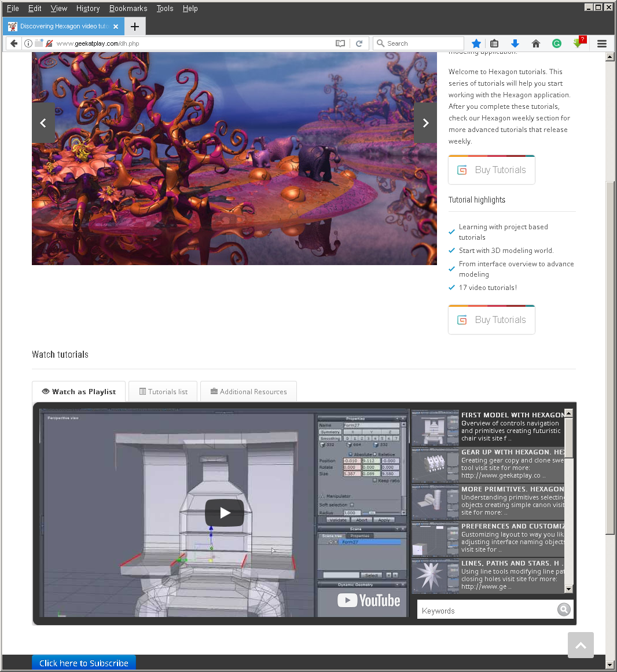The height and width of the screenshot is (672, 617).
Task: Close the Discovering Hexagon tab
Action: pyautogui.click(x=116, y=27)
